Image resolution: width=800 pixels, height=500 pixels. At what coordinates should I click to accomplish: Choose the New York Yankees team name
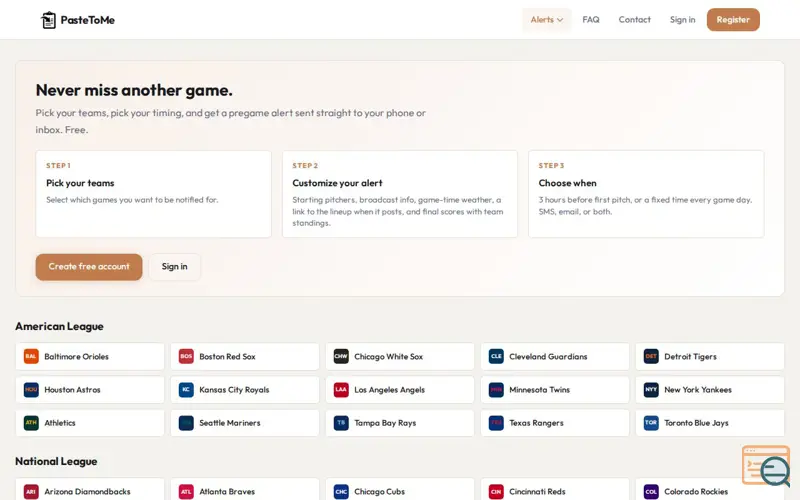click(698, 390)
